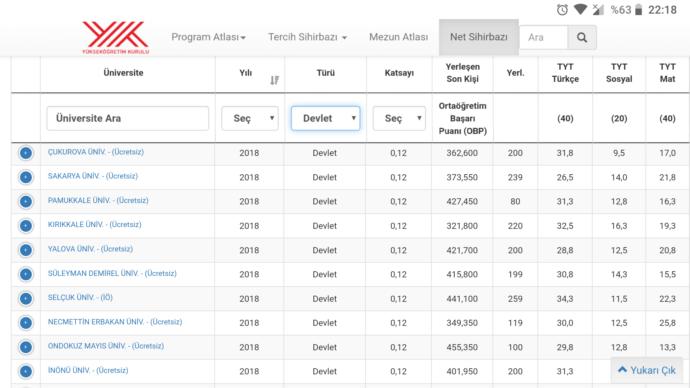The height and width of the screenshot is (388, 690).
Task: Open KIRIKKALE ÜNİV. (Ücretsiz) link
Action: click(94, 224)
